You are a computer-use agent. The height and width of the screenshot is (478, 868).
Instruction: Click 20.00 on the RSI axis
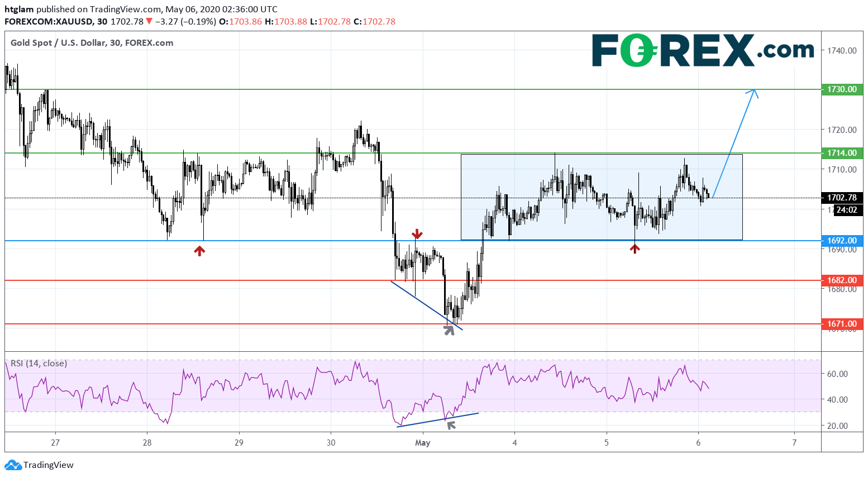(838, 426)
